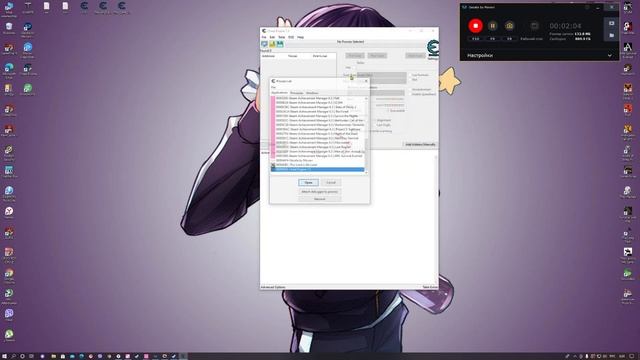Image resolution: width=640 pixels, height=360 pixels.
Task: Click the save floppy icon in Cheat Engine toolbar
Action: click(280, 44)
